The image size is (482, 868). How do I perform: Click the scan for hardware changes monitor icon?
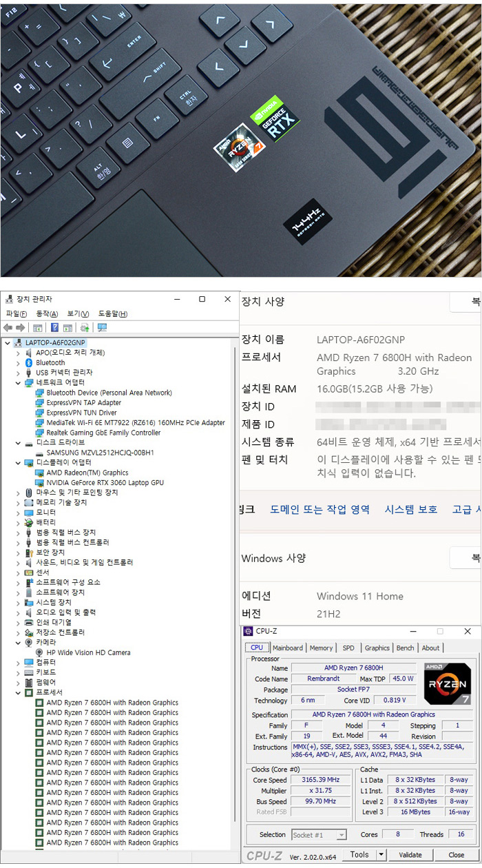click(102, 328)
